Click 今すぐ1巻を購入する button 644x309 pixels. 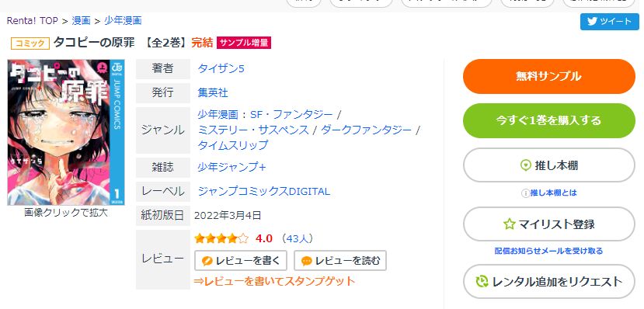coord(548,120)
